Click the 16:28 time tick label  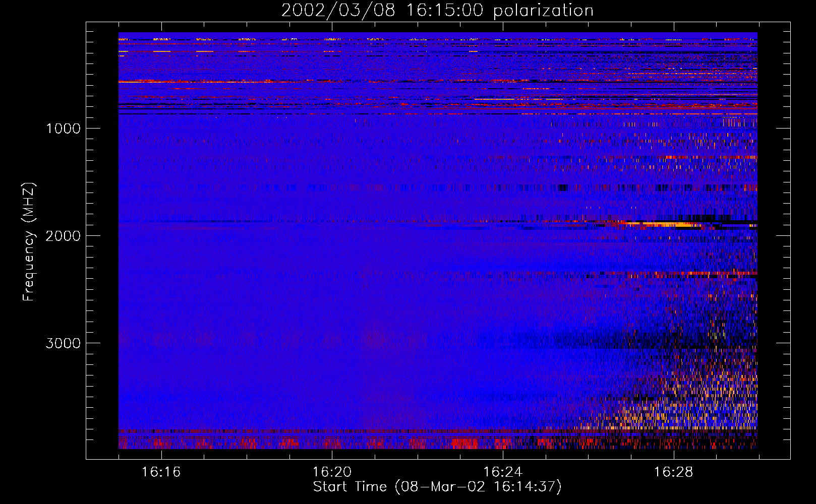click(674, 472)
